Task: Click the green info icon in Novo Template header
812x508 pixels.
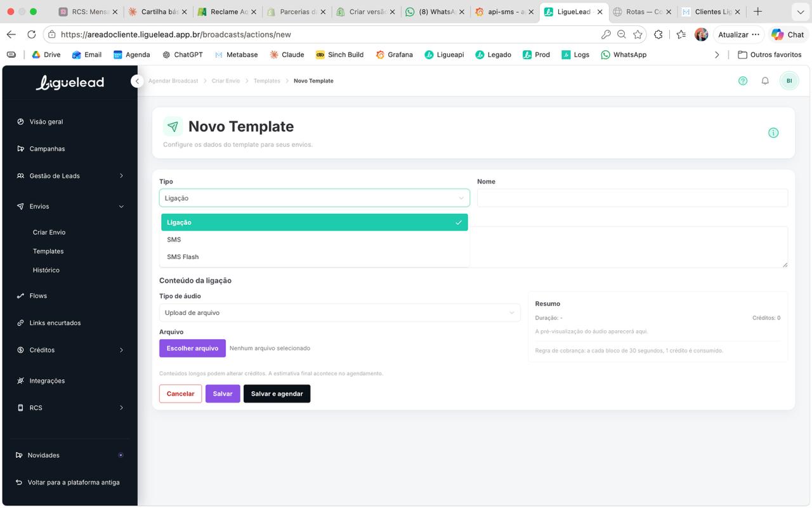Action: tap(773, 133)
